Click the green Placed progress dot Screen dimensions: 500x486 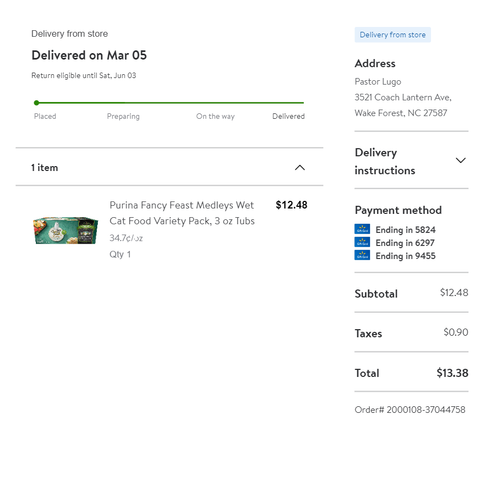[36, 103]
